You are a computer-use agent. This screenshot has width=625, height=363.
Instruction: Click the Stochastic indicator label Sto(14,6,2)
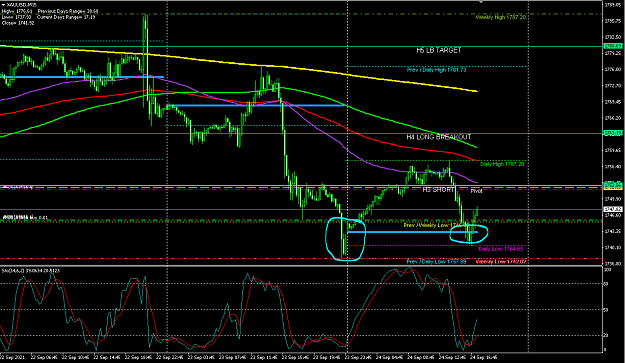pos(31,271)
